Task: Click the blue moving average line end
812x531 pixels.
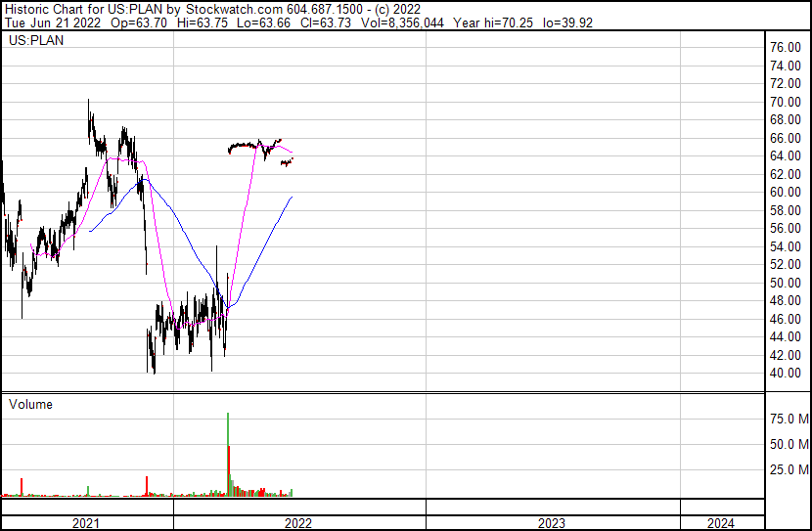Action: coord(292,198)
